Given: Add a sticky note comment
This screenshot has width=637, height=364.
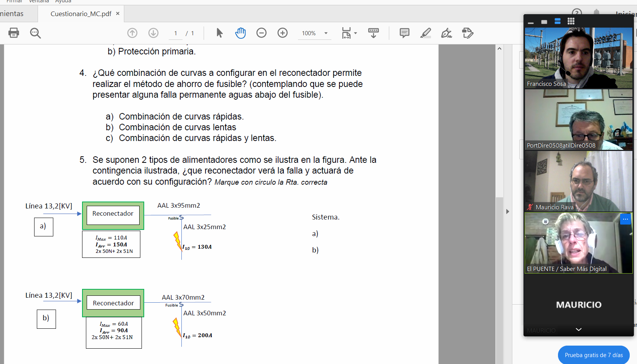Looking at the screenshot, I should click(x=404, y=33).
